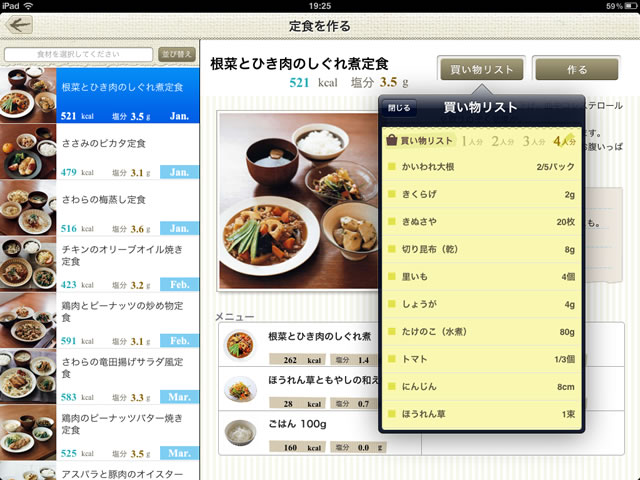The width and height of the screenshot is (640, 480).
Task: Select the 1人分 serving tab
Action: (x=472, y=141)
